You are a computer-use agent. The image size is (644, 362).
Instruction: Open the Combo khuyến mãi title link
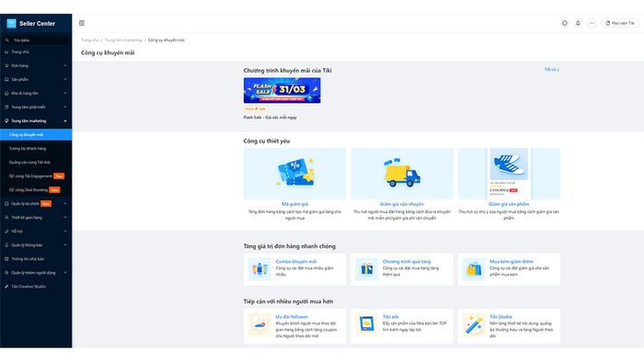pos(296,262)
